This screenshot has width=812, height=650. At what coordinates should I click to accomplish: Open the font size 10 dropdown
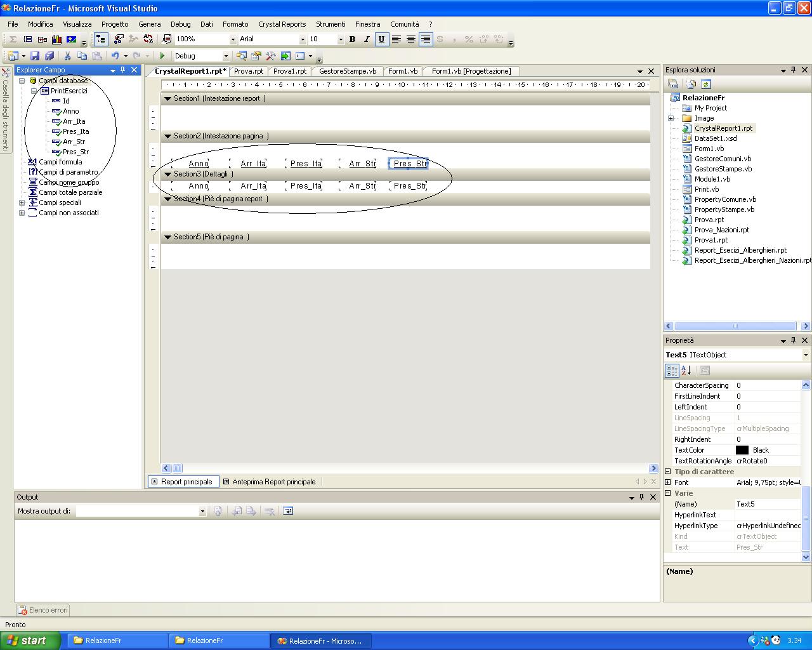[x=341, y=39]
